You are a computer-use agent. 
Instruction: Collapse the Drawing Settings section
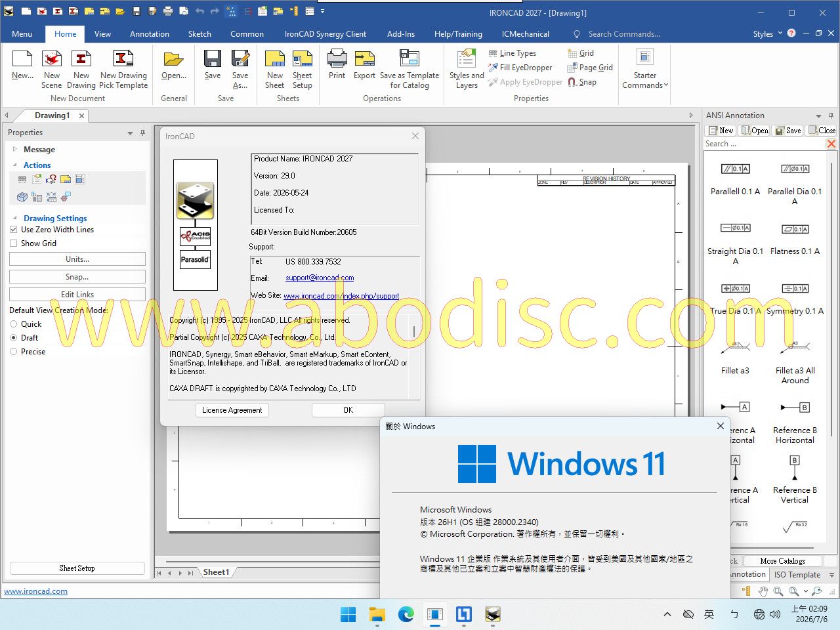[x=15, y=218]
